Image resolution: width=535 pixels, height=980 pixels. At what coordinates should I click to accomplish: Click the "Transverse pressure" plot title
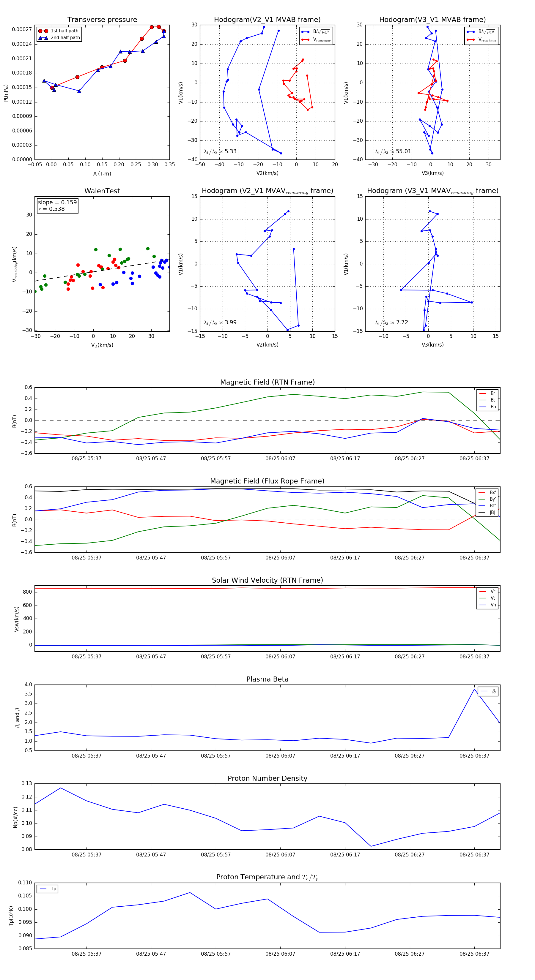pos(102,19)
